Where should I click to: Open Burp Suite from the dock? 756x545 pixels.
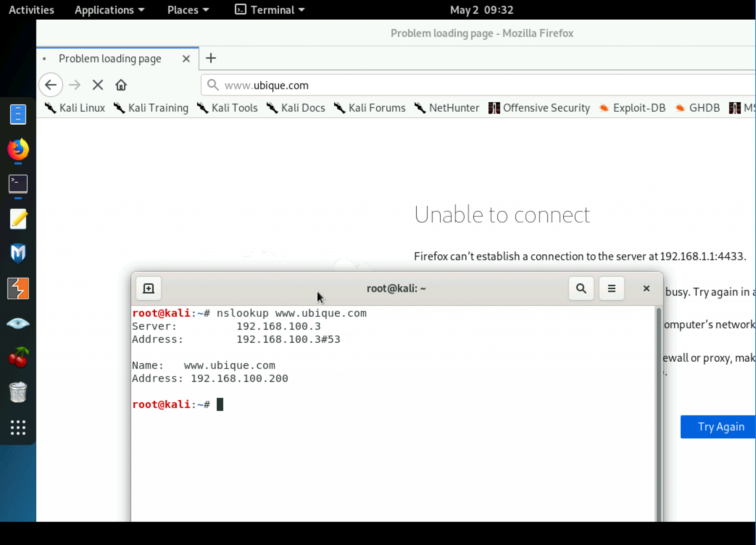18,288
